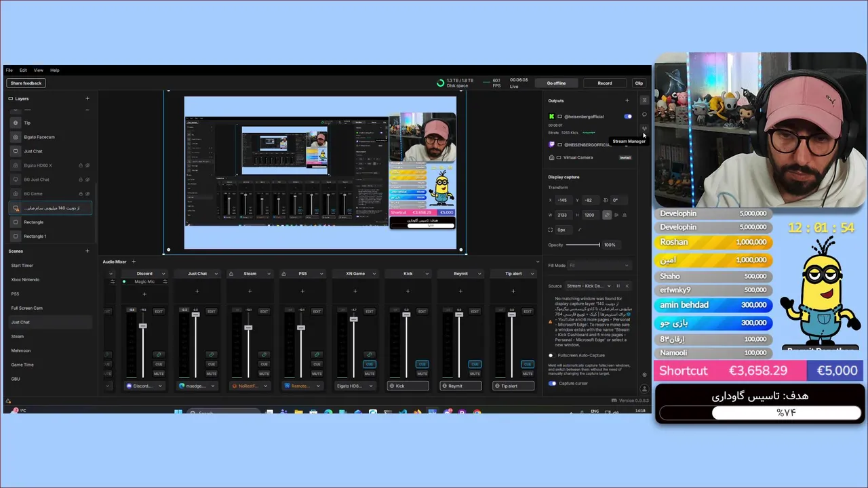Switch to the Full Screen Cam scene
This screenshot has height=488, width=868.
pos(26,308)
